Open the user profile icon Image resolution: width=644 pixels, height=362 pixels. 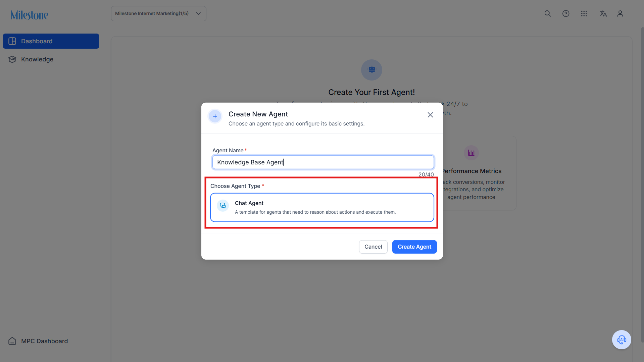click(620, 13)
